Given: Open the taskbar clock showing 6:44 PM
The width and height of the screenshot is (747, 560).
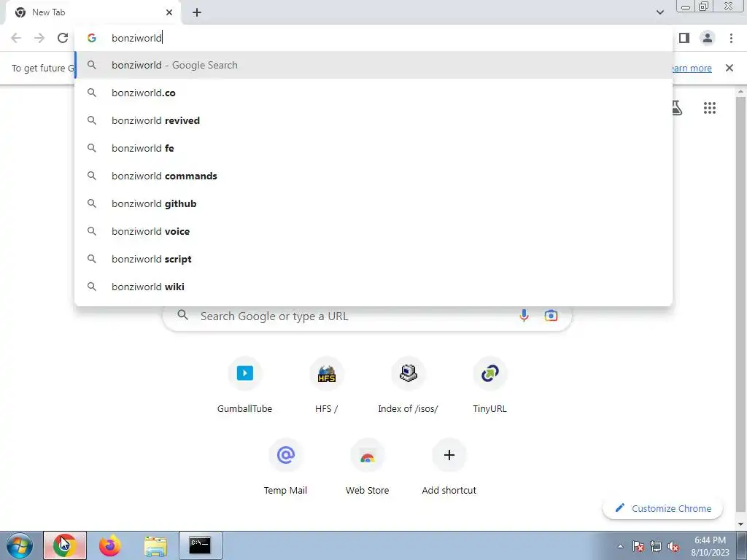Looking at the screenshot, I should [x=710, y=546].
